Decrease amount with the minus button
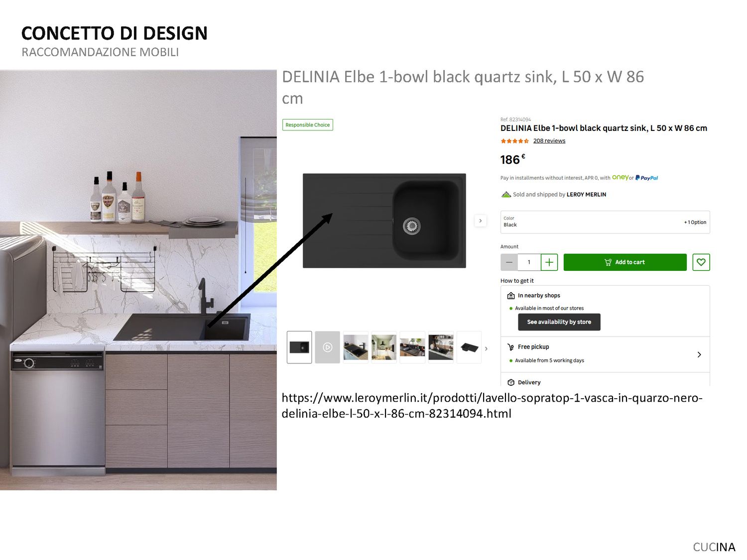Viewport: 747px width, 560px height. tap(509, 262)
